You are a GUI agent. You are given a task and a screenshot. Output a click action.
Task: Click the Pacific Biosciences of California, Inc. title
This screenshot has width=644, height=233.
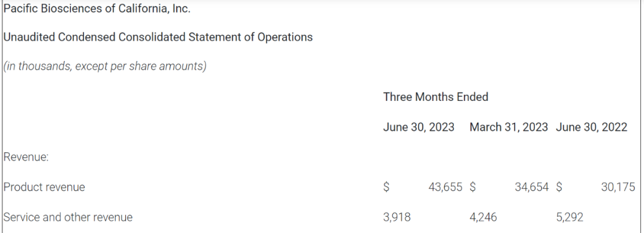97,8
